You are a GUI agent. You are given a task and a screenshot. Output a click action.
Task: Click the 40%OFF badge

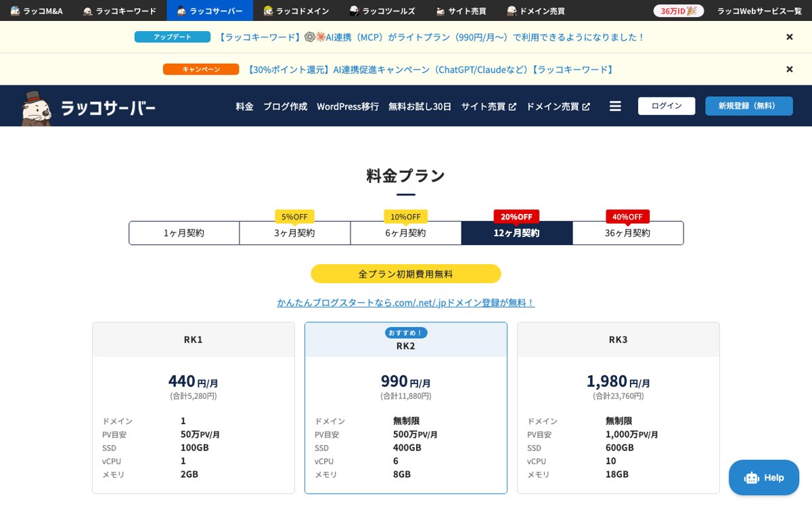pos(627,217)
